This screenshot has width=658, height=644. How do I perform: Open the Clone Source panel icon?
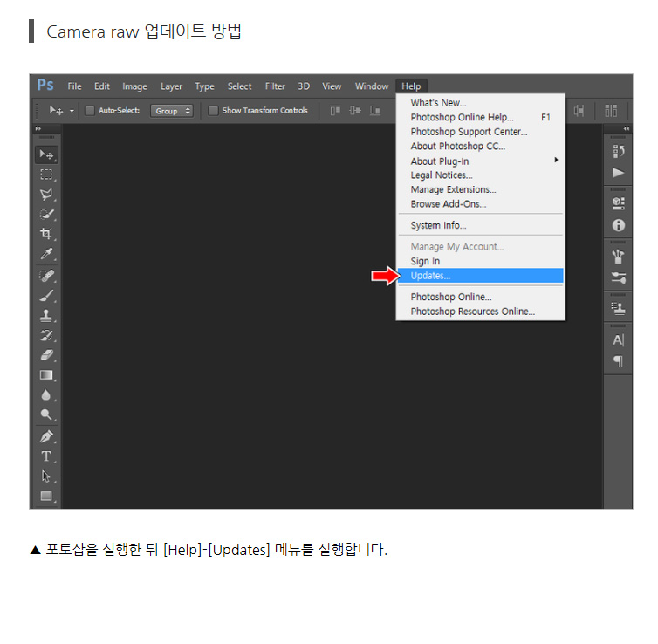618,309
